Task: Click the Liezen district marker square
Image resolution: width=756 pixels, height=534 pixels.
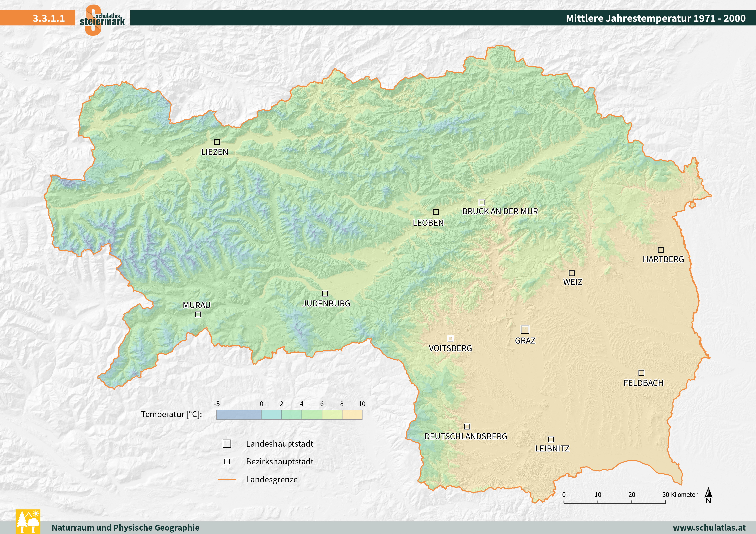Action: click(217, 142)
